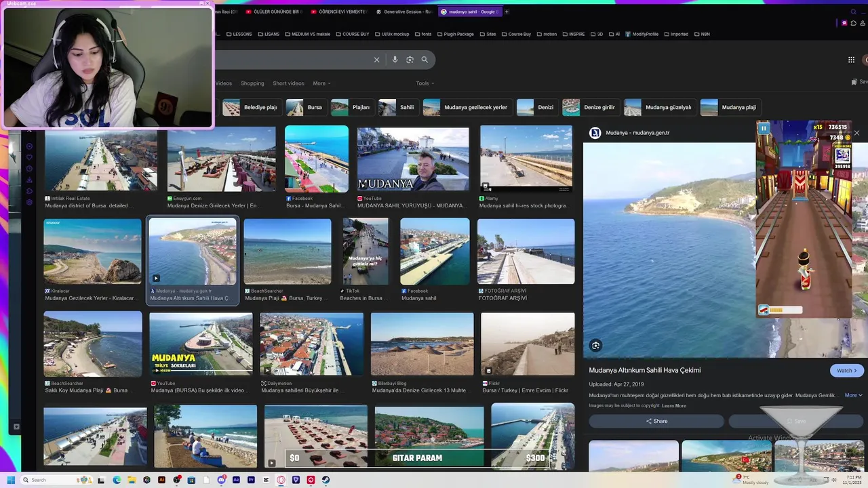This screenshot has width=868, height=488.
Task: Open CapCut from taskbar
Action: tap(266, 480)
